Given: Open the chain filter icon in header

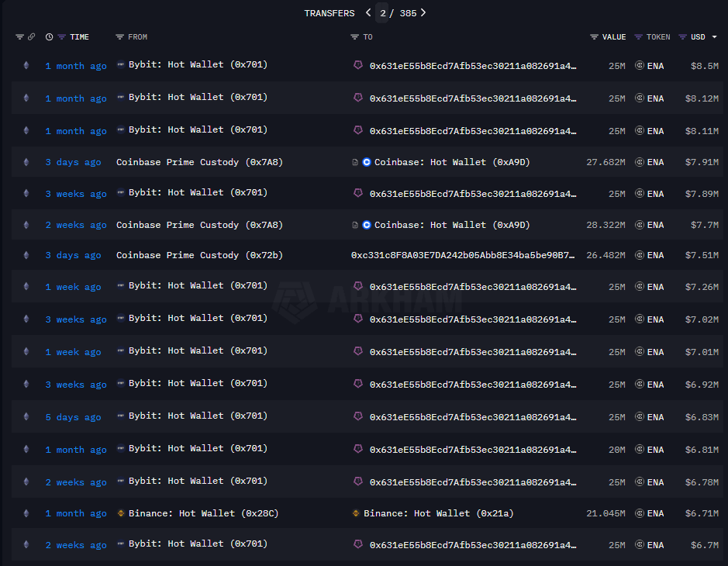Looking at the screenshot, I should 19,36.
